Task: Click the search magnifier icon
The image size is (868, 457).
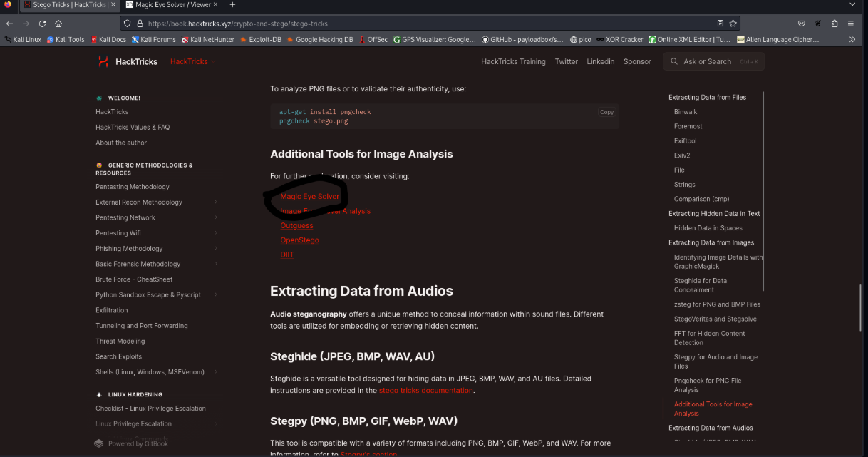Action: [x=674, y=61]
